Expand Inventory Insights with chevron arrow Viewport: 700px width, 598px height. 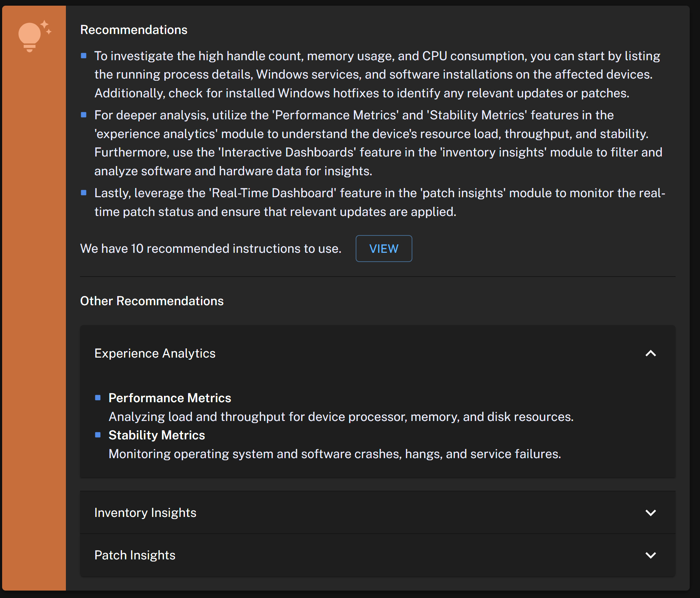tap(650, 513)
